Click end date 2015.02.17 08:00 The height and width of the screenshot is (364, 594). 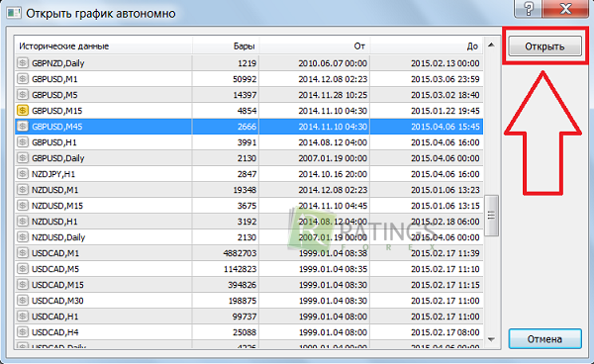pos(445,332)
